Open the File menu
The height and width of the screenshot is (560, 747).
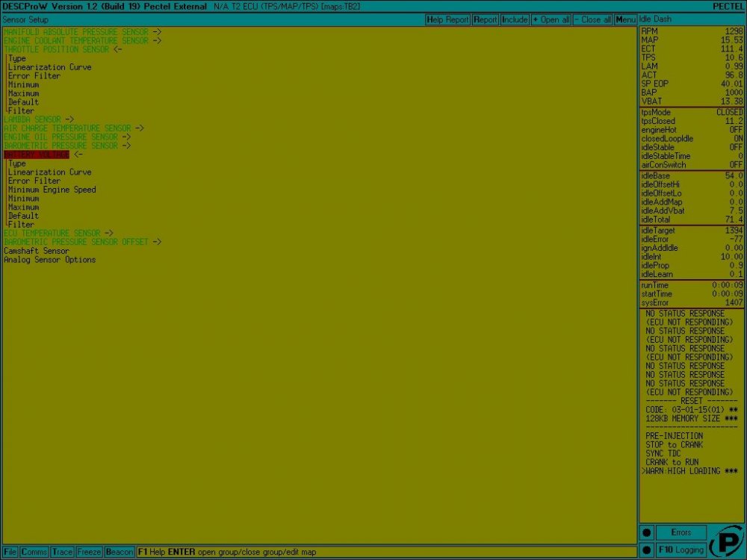tap(10, 553)
